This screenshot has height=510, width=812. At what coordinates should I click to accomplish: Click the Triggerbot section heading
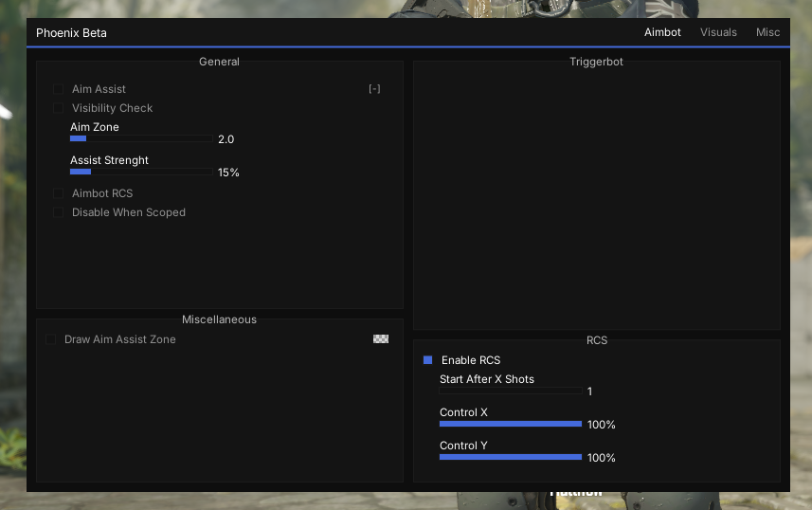pos(596,62)
